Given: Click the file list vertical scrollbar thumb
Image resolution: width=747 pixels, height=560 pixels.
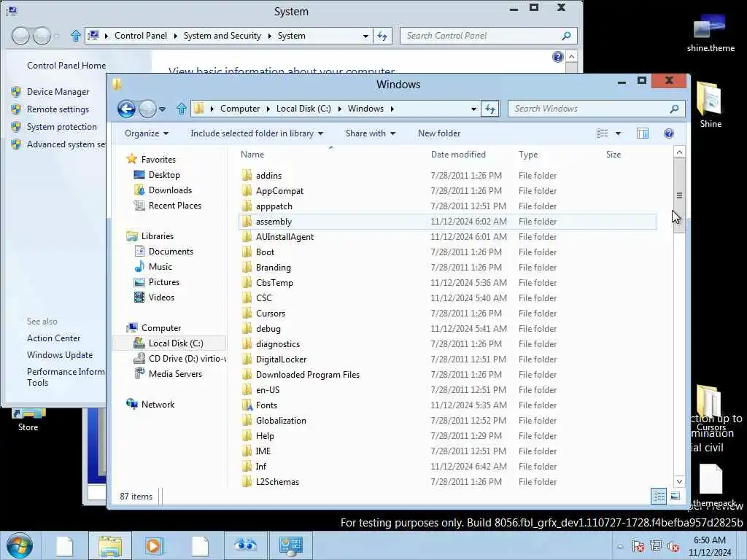Looking at the screenshot, I should [x=679, y=195].
